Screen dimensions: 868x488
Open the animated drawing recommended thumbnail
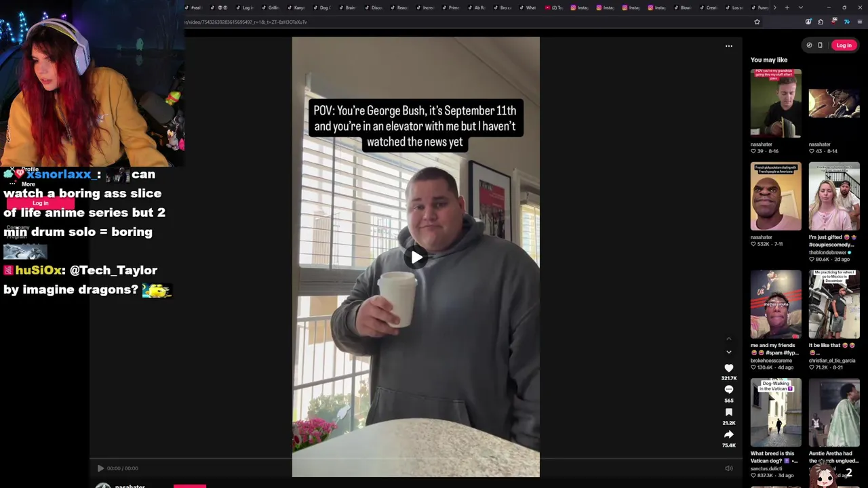pos(834,103)
